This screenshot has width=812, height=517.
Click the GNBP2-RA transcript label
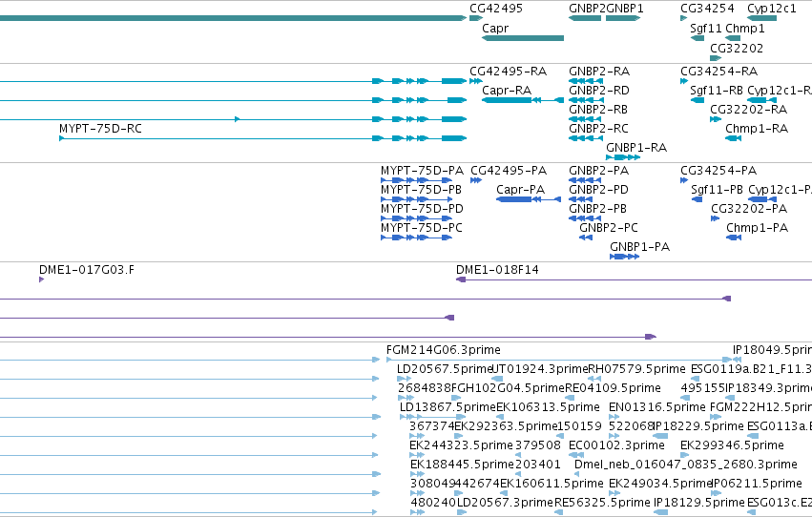[x=599, y=71]
